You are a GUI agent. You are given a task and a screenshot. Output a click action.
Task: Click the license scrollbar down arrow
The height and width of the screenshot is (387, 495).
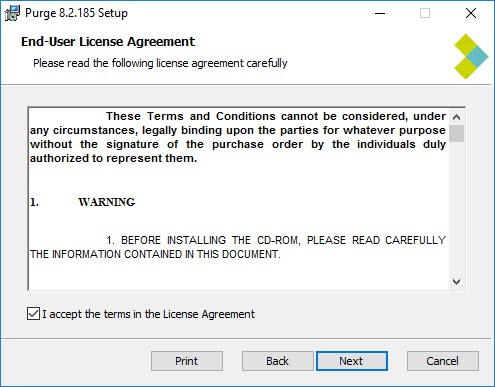pyautogui.click(x=457, y=282)
